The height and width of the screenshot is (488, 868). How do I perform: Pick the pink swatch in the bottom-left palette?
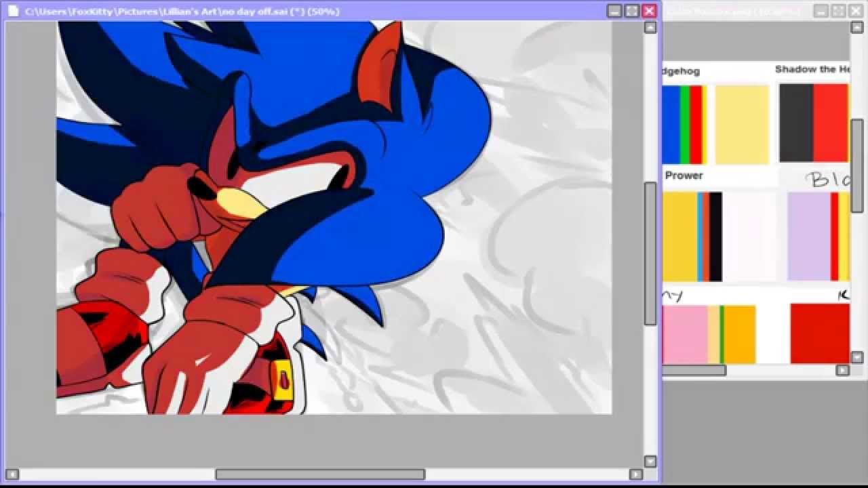point(685,334)
